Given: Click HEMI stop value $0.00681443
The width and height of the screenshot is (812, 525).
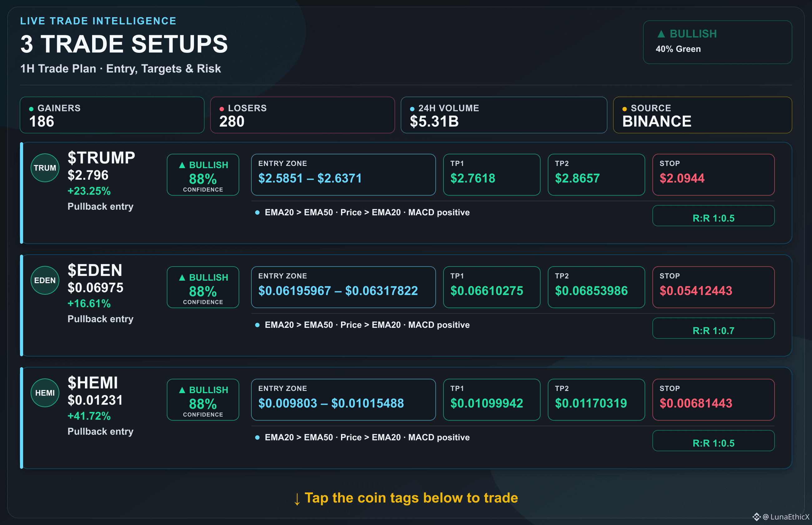Looking at the screenshot, I should [696, 403].
